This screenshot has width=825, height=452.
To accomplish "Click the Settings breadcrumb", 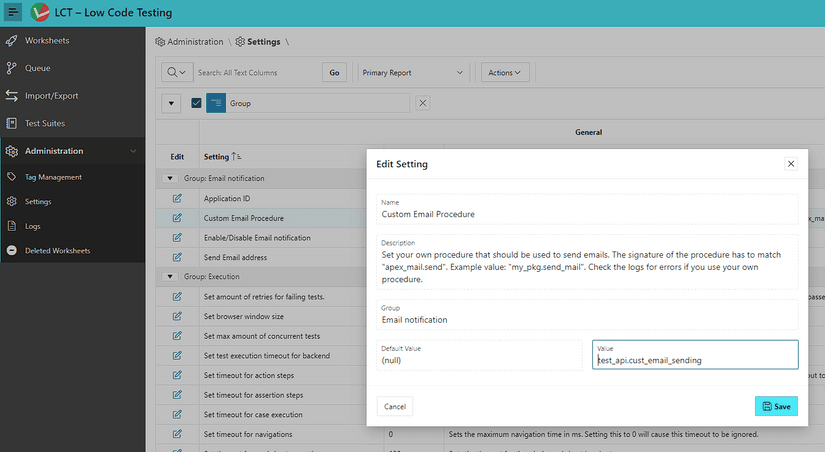I will pyautogui.click(x=258, y=42).
